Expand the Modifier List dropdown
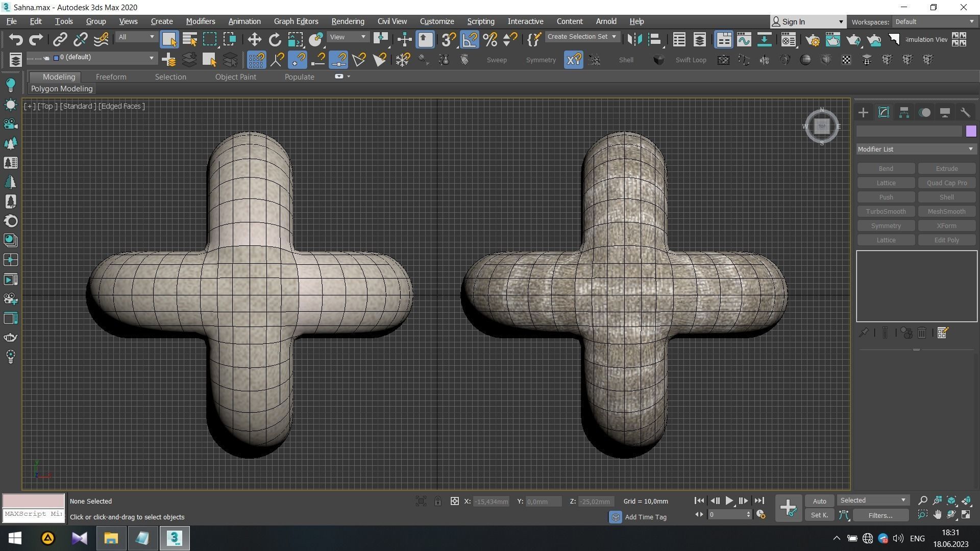The height and width of the screenshot is (551, 980). click(x=916, y=149)
